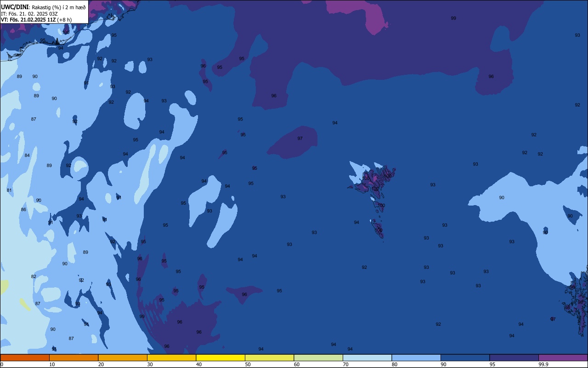
Task: Click the '99.9' legend tick label
Action: (x=543, y=364)
